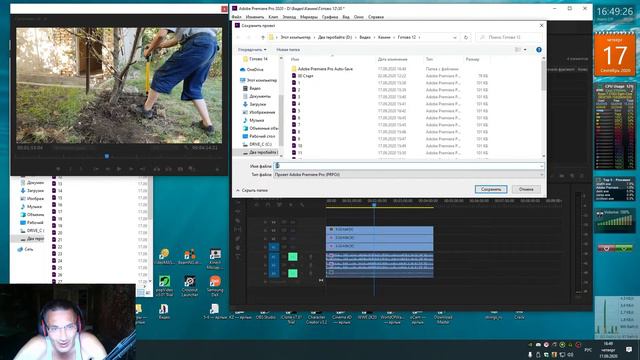Open address bar history dropdown
640x360 pixels.
[x=455, y=37]
